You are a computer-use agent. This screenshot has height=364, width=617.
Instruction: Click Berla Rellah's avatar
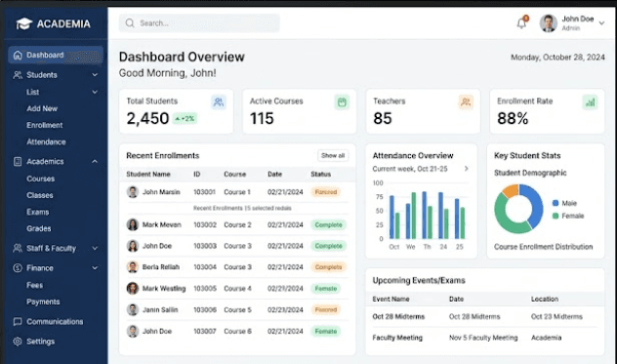tap(133, 266)
